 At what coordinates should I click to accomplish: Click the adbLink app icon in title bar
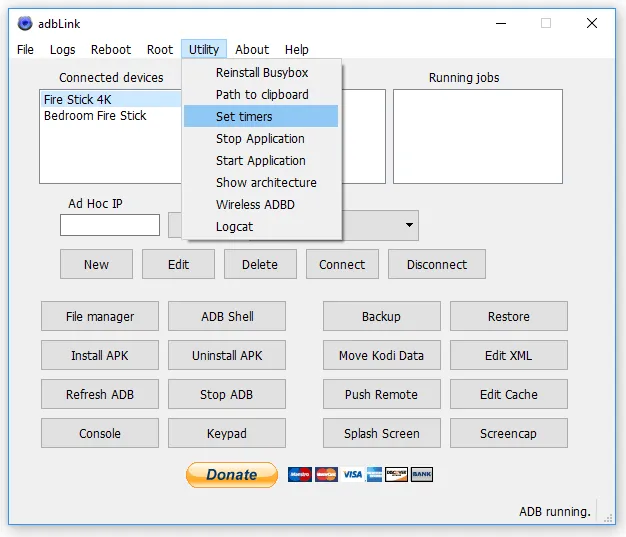click(x=23, y=22)
